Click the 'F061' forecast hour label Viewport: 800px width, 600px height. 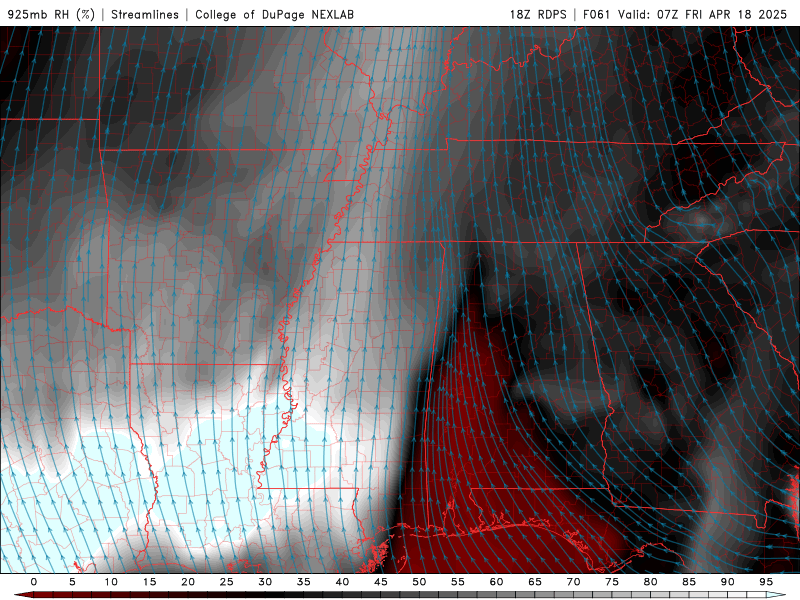pos(596,14)
